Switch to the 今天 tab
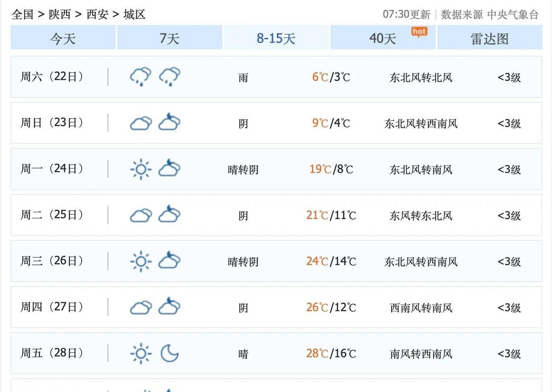The width and height of the screenshot is (552, 392). tap(63, 38)
